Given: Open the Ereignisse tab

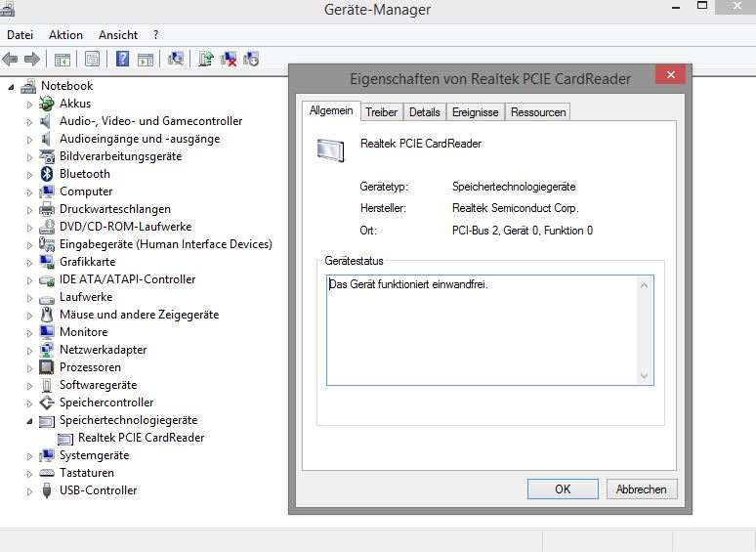Looking at the screenshot, I should coord(475,111).
